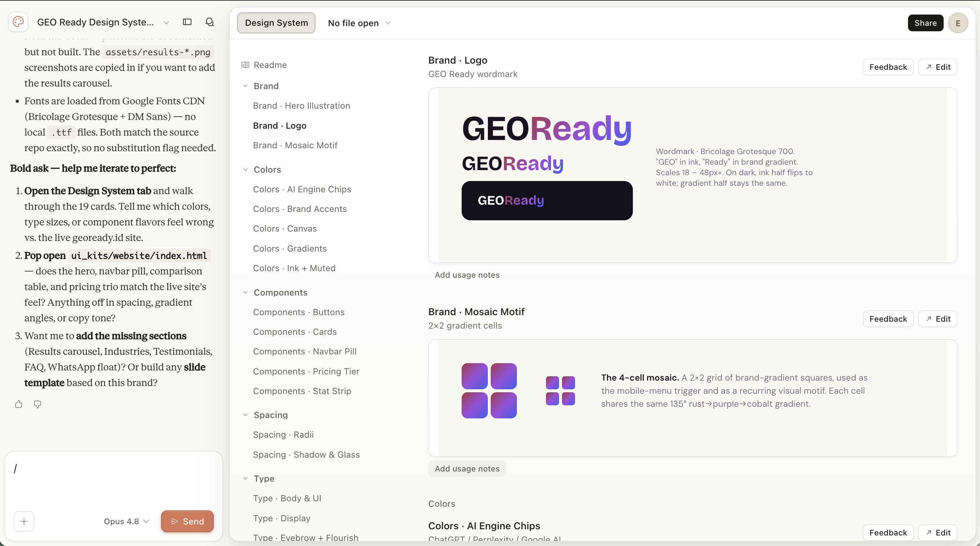
Task: Click the Share button
Action: (925, 23)
